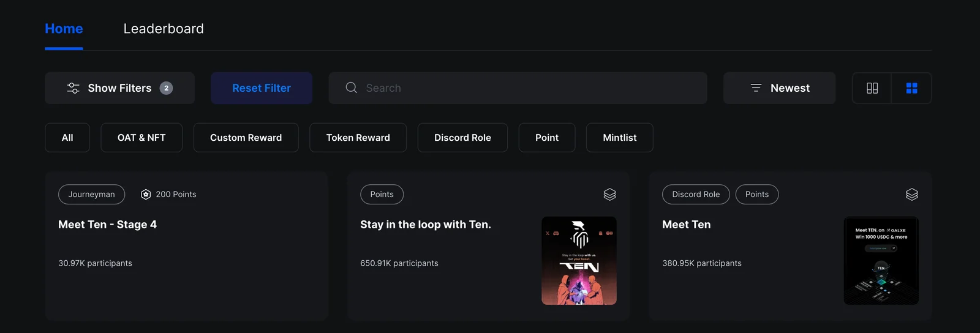The height and width of the screenshot is (333, 980).
Task: Toggle the Token Reward filter chip
Action: coord(358,138)
